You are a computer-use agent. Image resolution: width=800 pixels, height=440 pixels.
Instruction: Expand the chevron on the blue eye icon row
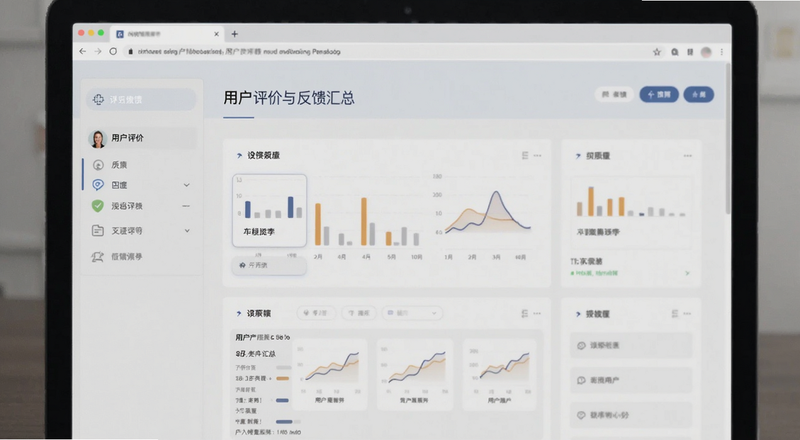click(x=187, y=185)
